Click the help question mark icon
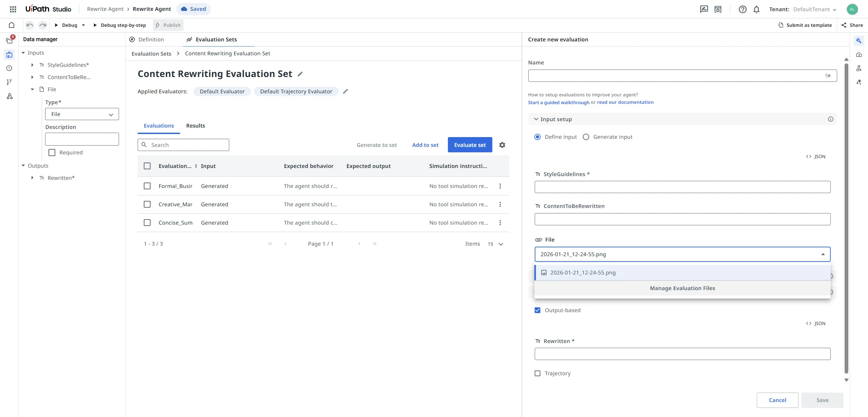The width and height of the screenshot is (868, 417). click(743, 9)
